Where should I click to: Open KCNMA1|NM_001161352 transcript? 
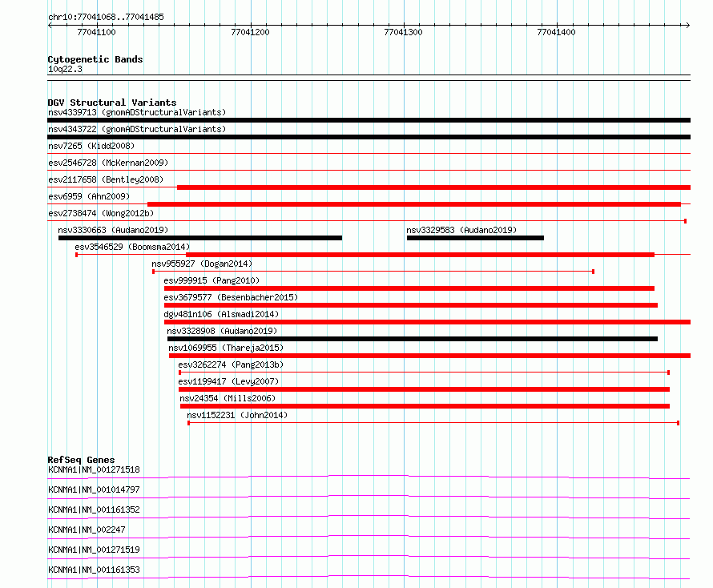point(94,510)
